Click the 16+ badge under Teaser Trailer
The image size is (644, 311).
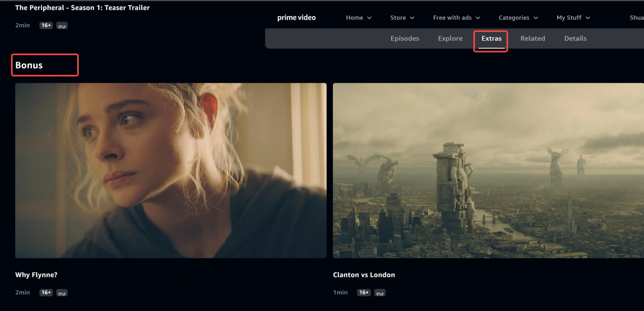click(x=46, y=25)
